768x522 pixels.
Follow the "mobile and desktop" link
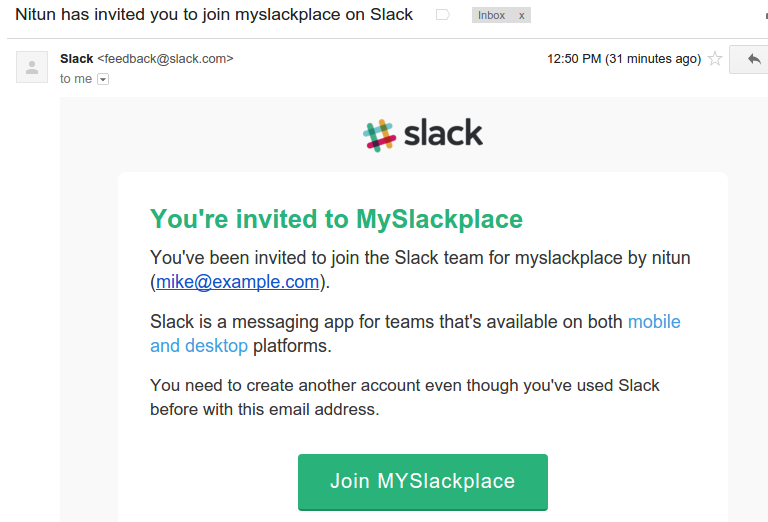pos(654,322)
